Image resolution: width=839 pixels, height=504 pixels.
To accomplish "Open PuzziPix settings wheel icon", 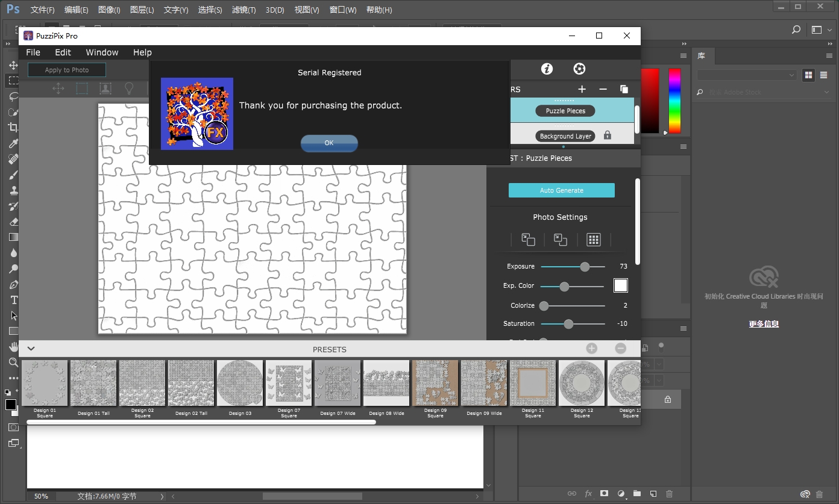I will [579, 69].
